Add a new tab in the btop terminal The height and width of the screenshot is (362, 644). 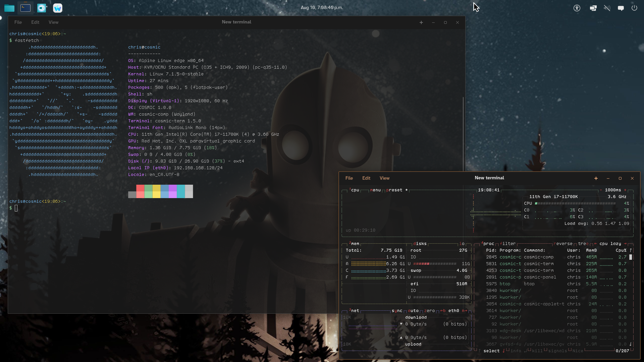596,178
